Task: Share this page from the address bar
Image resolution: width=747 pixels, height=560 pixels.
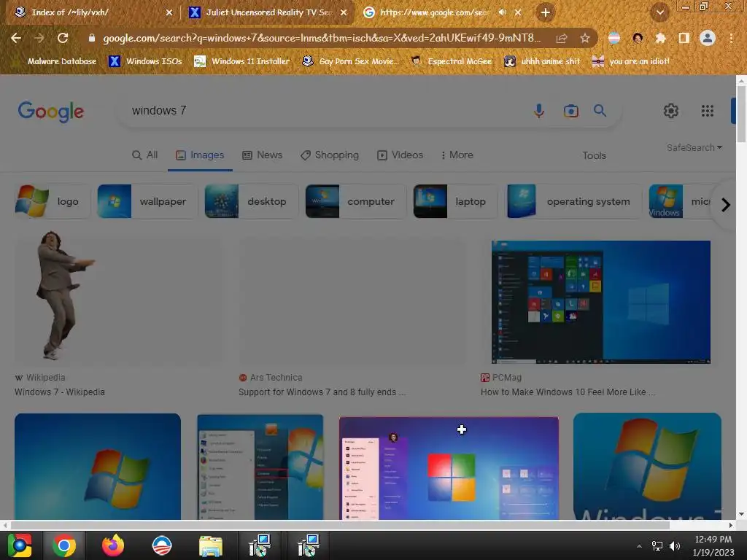Action: (562, 38)
